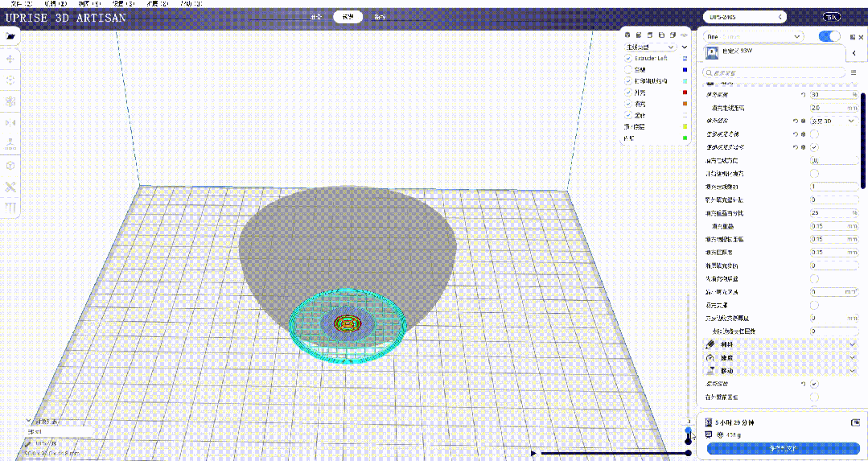868x461 pixels.
Task: Switch to the Preview stage tab
Action: click(348, 16)
